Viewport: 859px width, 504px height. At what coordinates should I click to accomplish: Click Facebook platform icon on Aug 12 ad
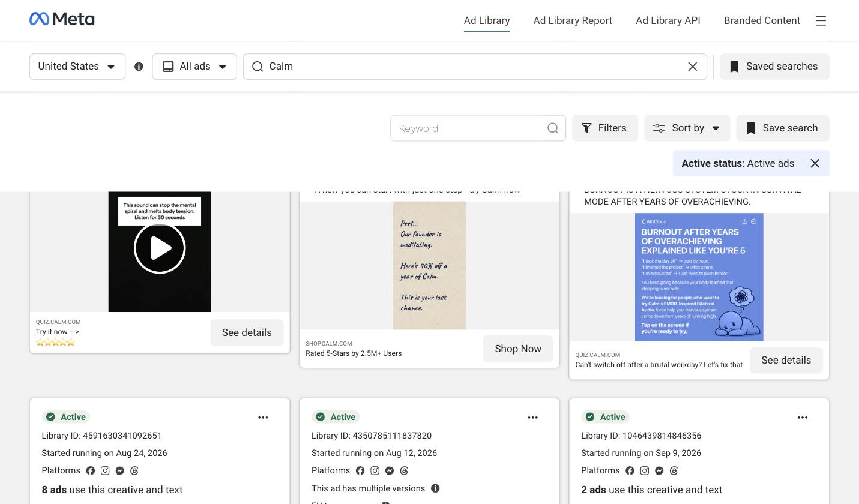[360, 470]
